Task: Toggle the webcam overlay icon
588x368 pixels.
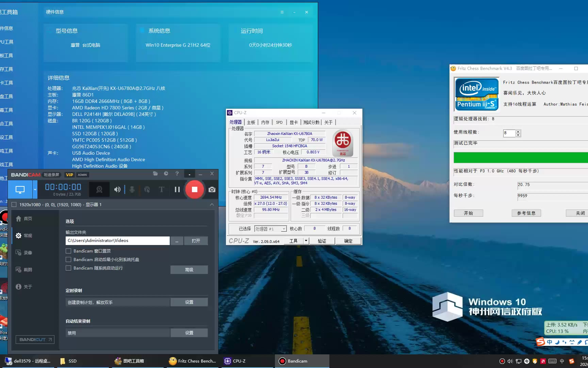Action: click(99, 189)
